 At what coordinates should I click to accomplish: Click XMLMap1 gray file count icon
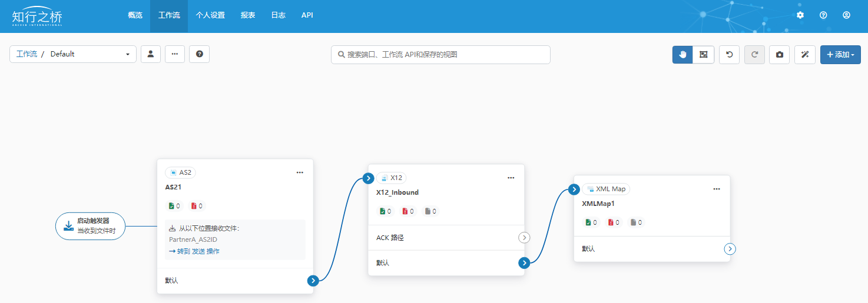click(x=633, y=222)
